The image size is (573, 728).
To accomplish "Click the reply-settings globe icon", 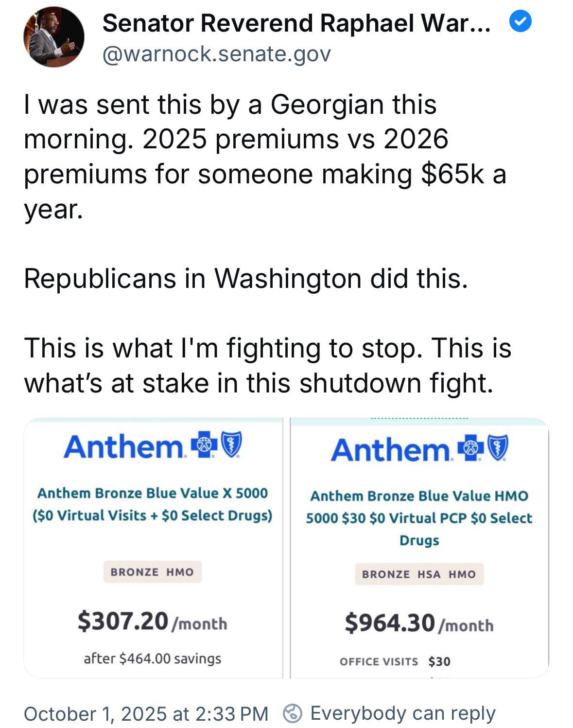I will [293, 713].
